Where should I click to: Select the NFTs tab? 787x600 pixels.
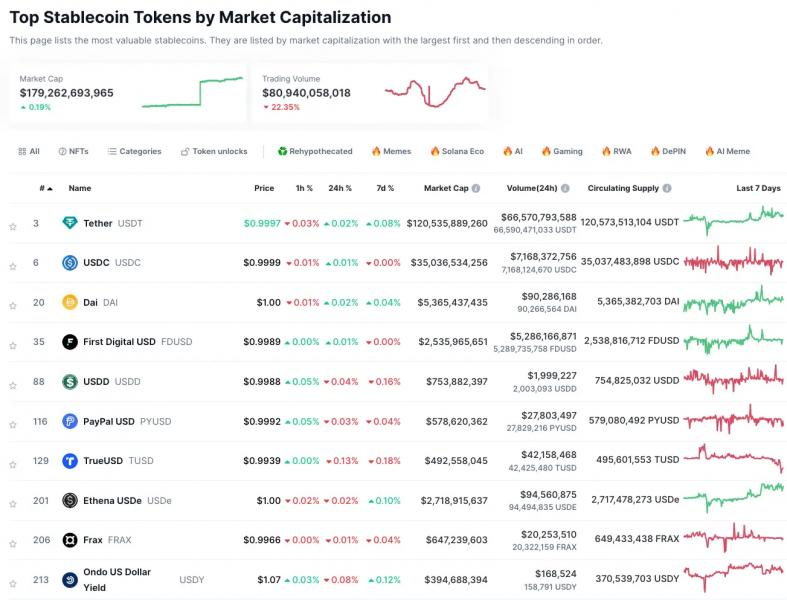(x=73, y=151)
